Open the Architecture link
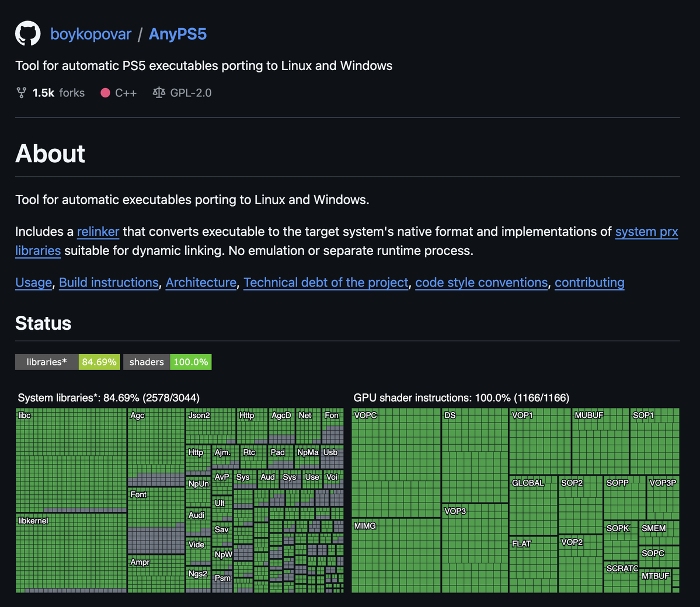Viewport: 700px width, 607px height. [x=201, y=282]
